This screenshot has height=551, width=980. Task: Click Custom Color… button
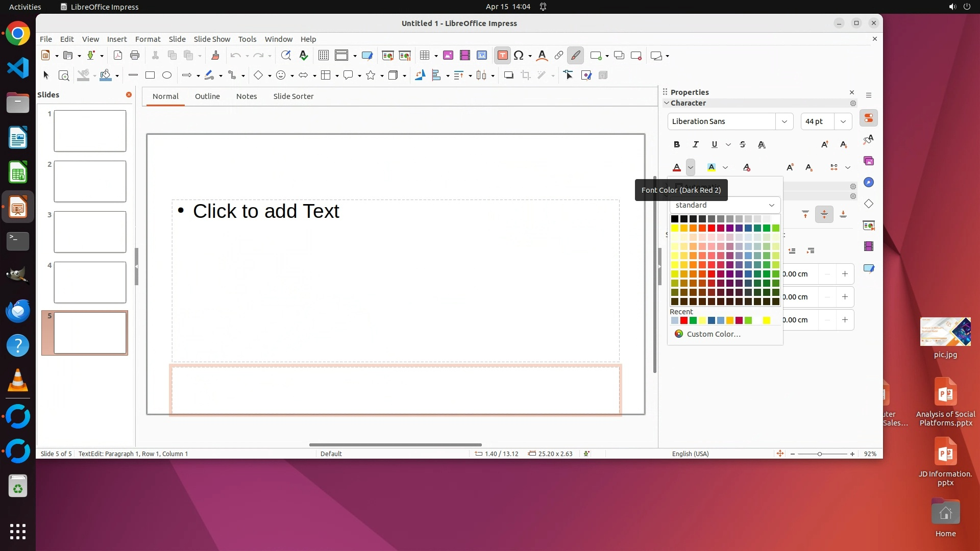coord(713,334)
